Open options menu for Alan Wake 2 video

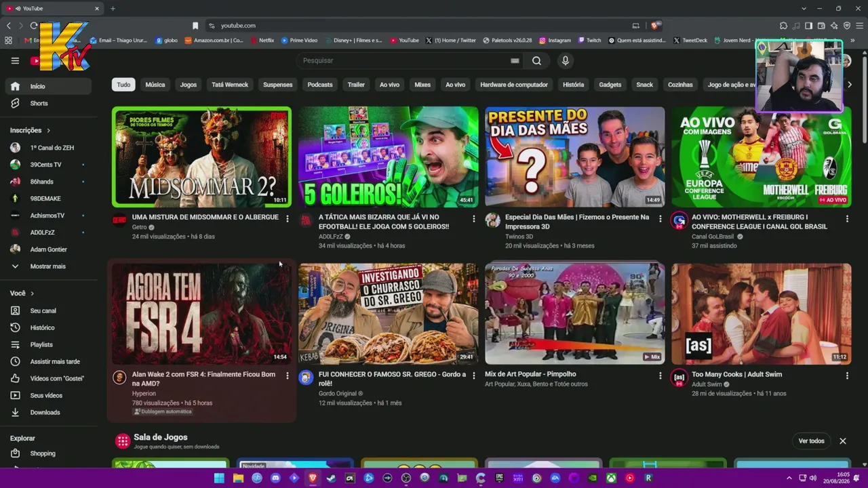(287, 375)
